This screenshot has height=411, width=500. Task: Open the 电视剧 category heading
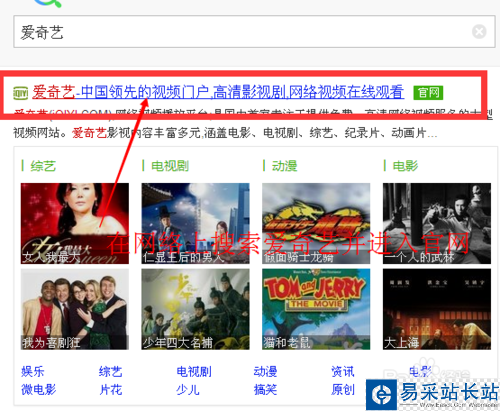coord(170,166)
